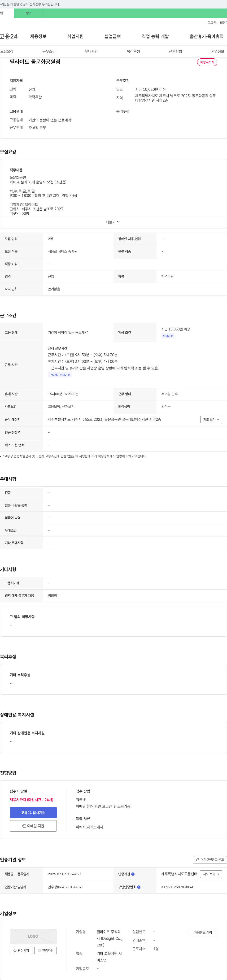Screen dimensions: 227x980
Task: Click the 인증기관 help info icon
Action: click(133, 874)
